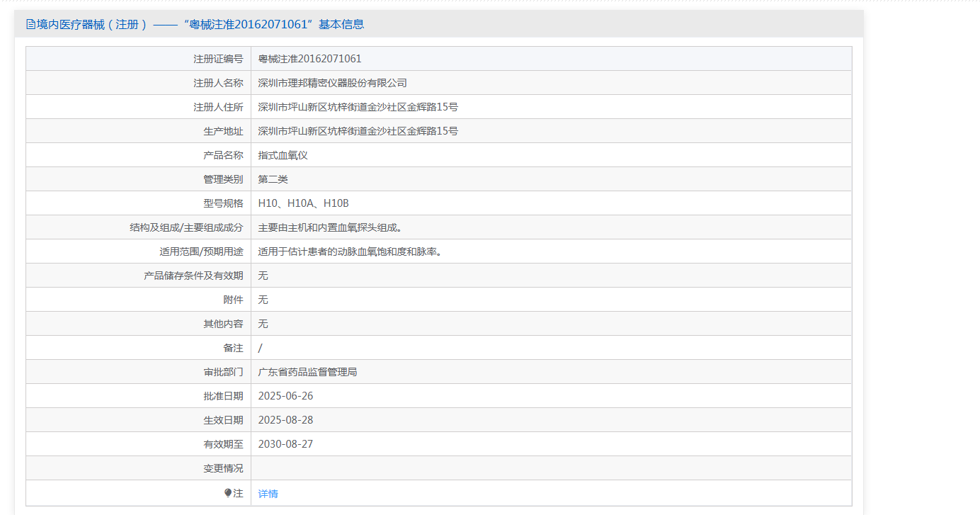Click the slash value in 备注 row
The image size is (980, 515).
260,348
